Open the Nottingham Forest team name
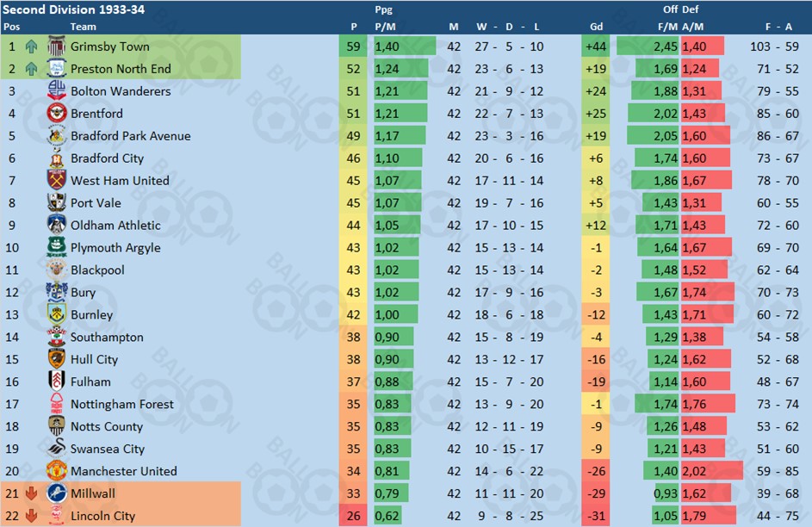The image size is (812, 527). [122, 404]
